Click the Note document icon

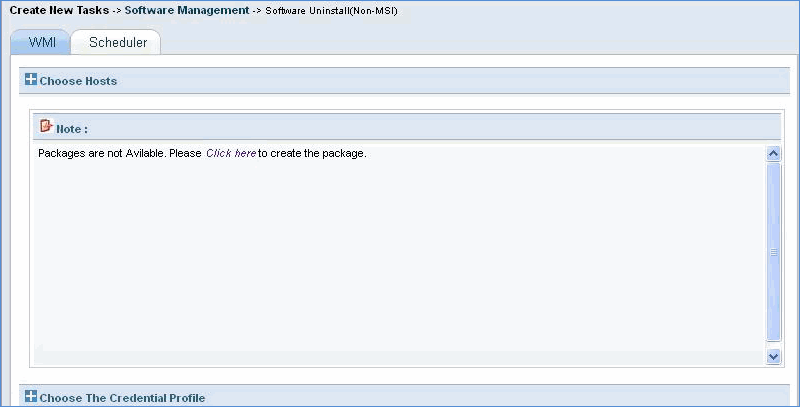point(46,127)
